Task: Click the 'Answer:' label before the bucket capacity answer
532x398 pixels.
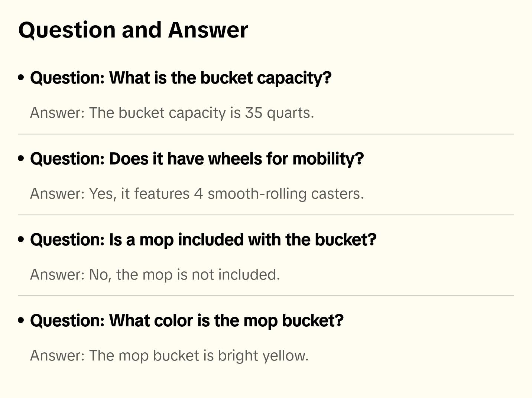Action: coord(58,113)
